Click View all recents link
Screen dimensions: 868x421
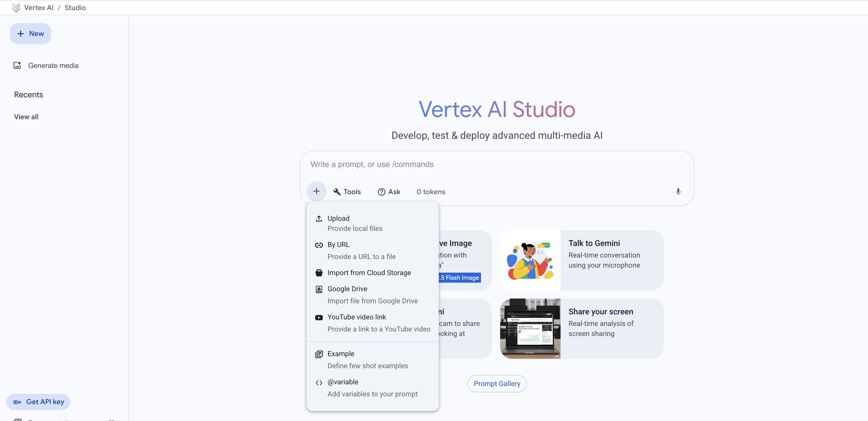pyautogui.click(x=26, y=117)
